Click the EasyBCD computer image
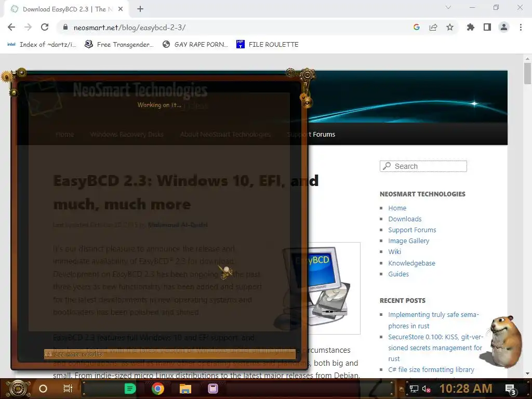Image resolution: width=532 pixels, height=399 pixels. pyautogui.click(x=317, y=288)
